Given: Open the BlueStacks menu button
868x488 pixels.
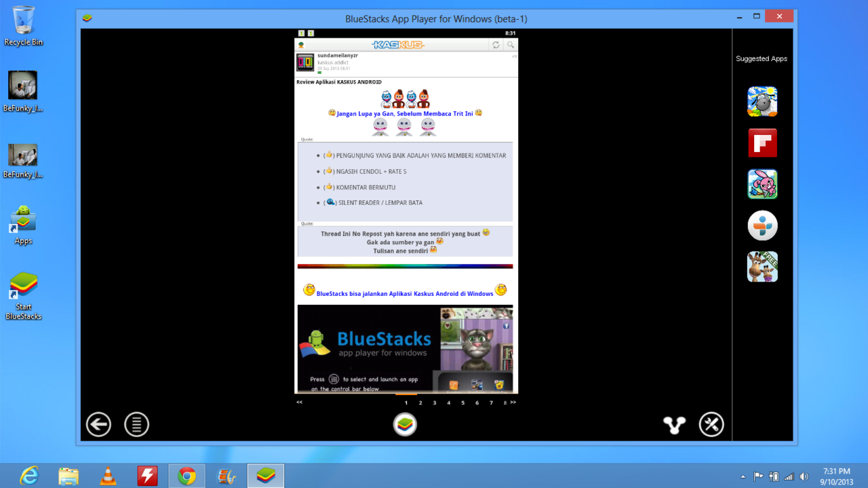Looking at the screenshot, I should (136, 425).
